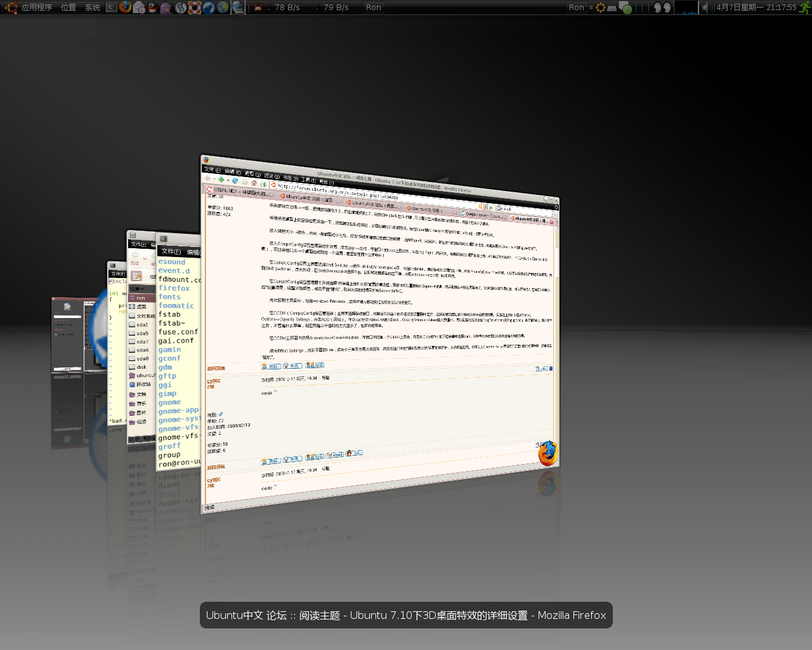The image size is (812, 650).
Task: Click the Firefox window title caption label
Action: click(x=406, y=615)
